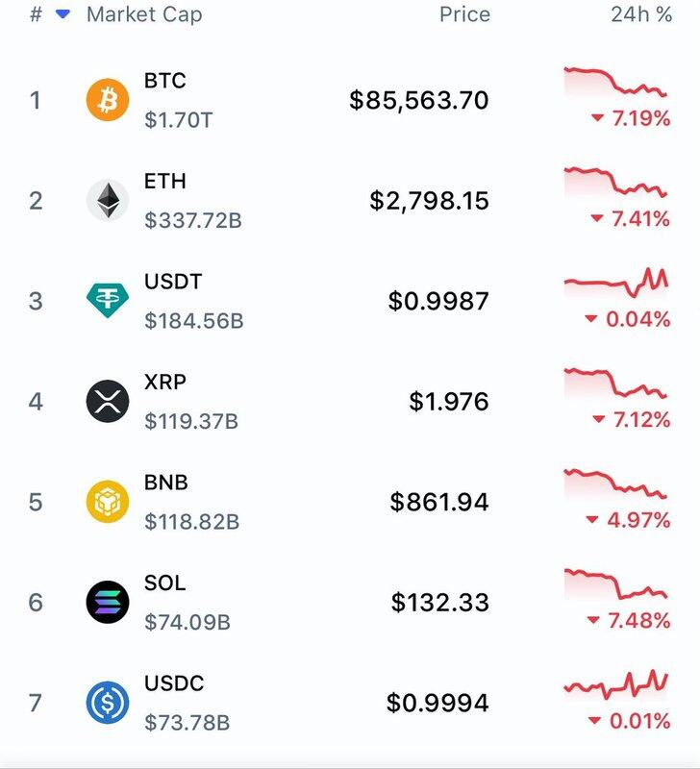
Task: Sort by the Market Cap column header
Action: tap(144, 15)
